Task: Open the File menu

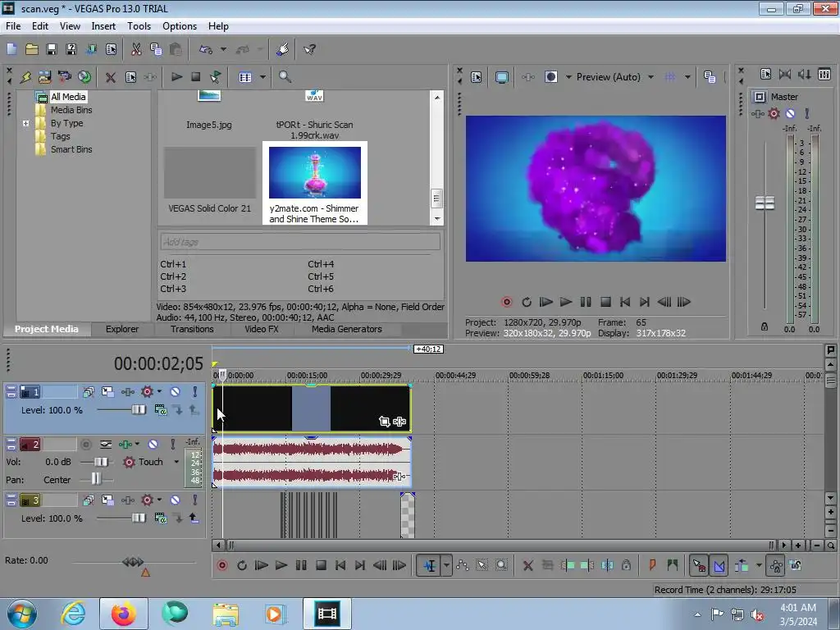Action: click(13, 25)
